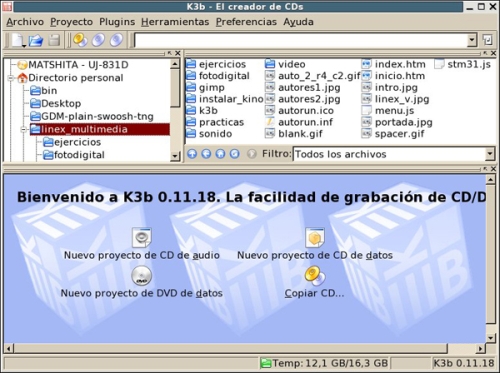Start Nuevo proyecto de CD de datos
The image size is (500, 373).
point(315,237)
